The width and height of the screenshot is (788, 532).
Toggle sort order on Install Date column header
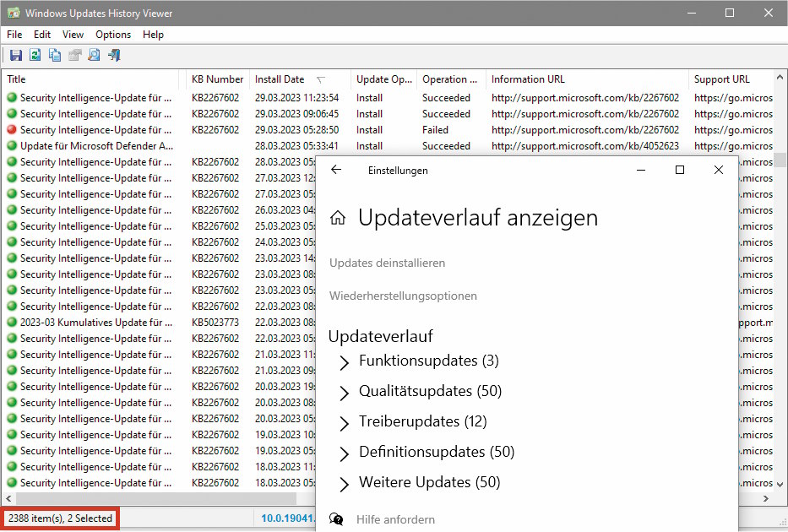pos(300,79)
